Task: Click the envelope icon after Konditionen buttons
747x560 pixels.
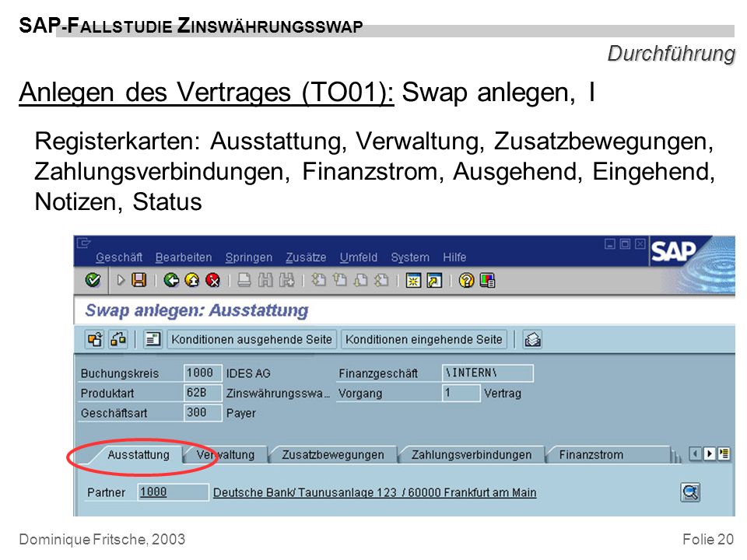Action: [x=532, y=340]
